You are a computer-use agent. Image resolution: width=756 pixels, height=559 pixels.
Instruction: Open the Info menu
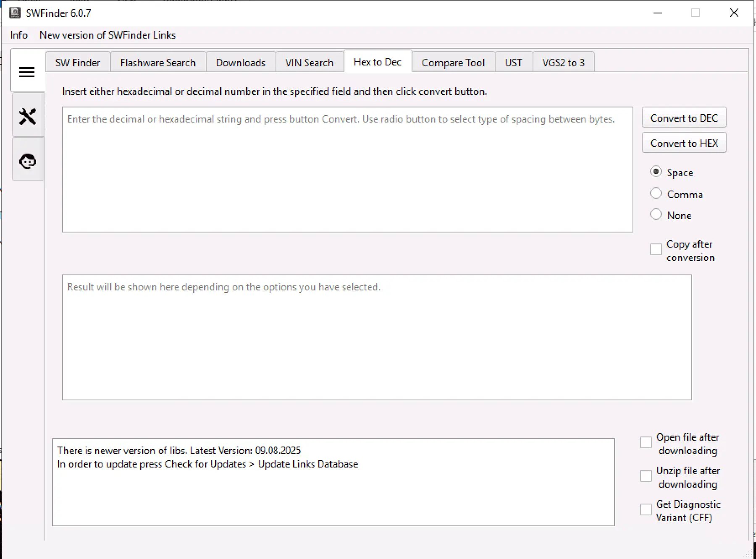pos(19,35)
